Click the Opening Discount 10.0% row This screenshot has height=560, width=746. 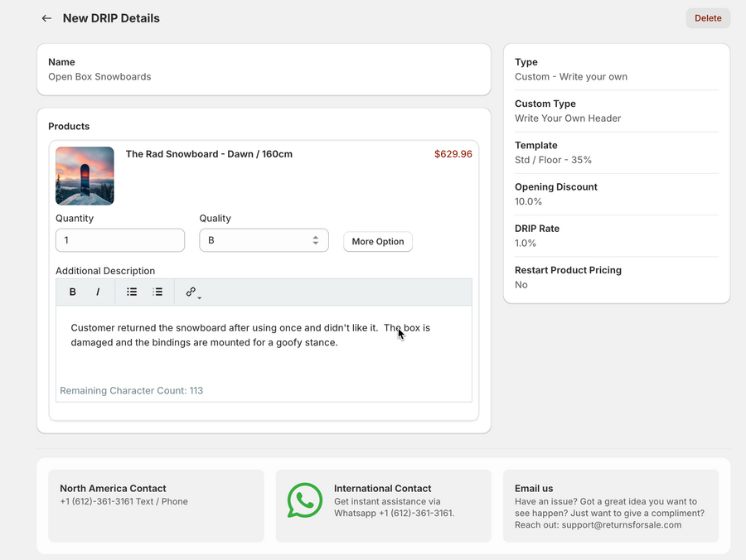tap(616, 194)
